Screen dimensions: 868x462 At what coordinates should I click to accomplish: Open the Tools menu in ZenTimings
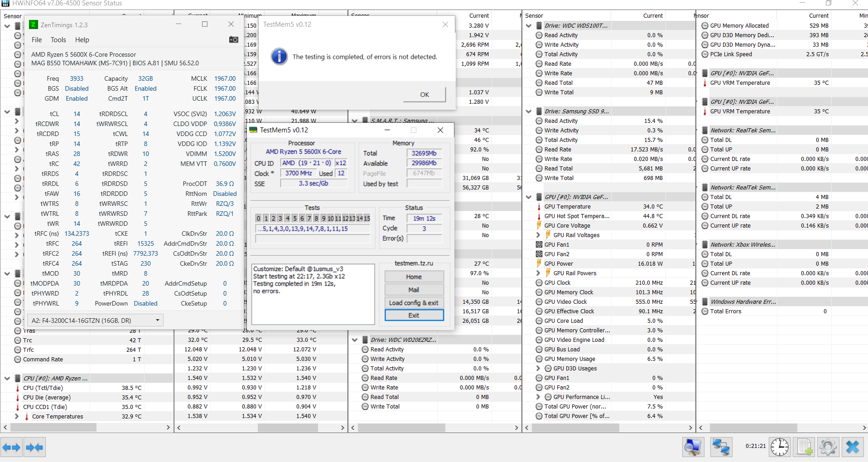click(58, 40)
